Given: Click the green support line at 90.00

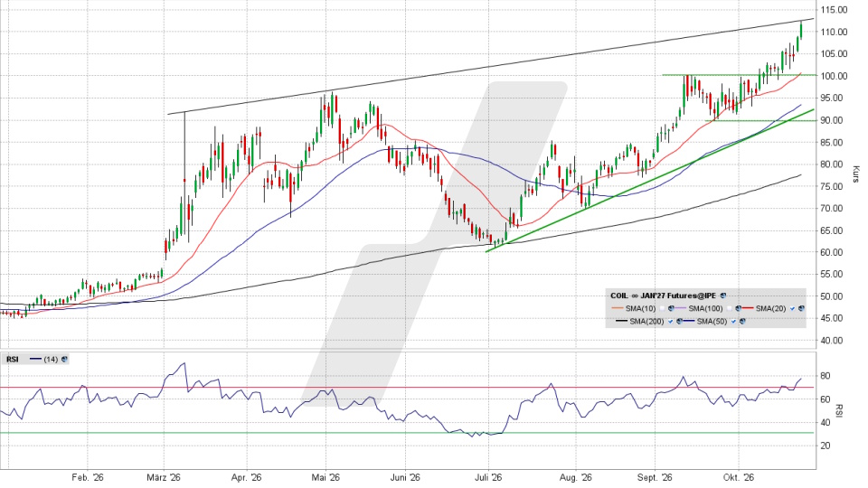Looking at the screenshot, I should [x=760, y=120].
